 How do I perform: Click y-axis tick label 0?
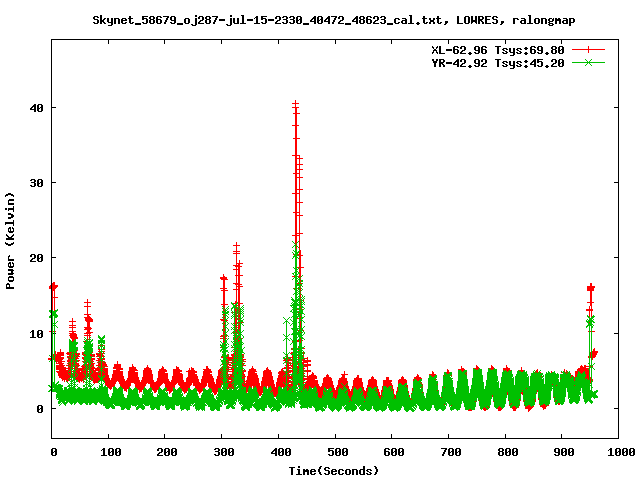click(x=40, y=409)
